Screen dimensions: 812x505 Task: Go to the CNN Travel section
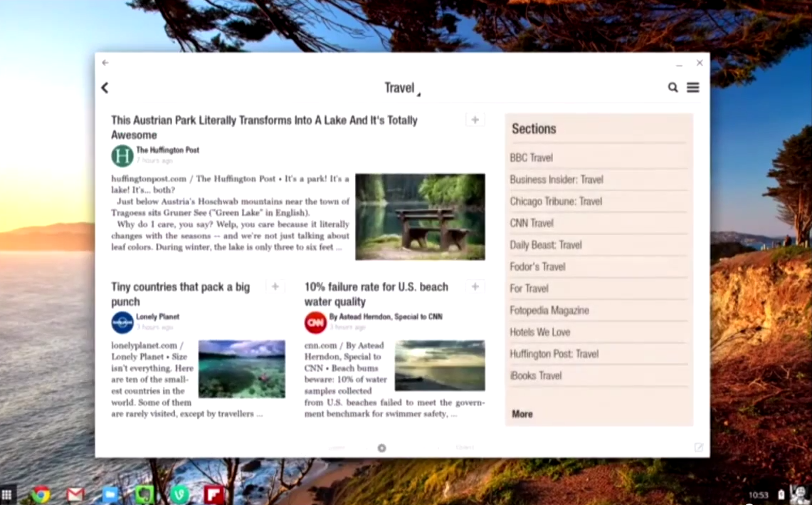[x=599, y=223]
